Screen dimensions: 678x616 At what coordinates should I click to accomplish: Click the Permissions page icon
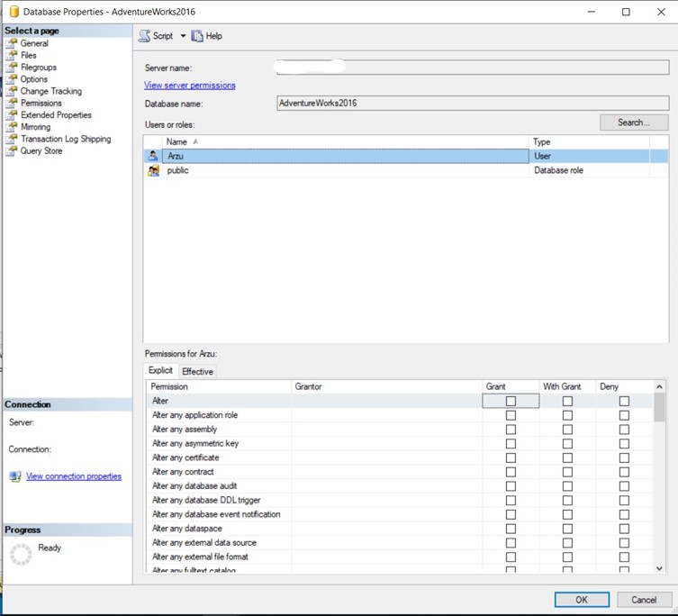pos(12,103)
